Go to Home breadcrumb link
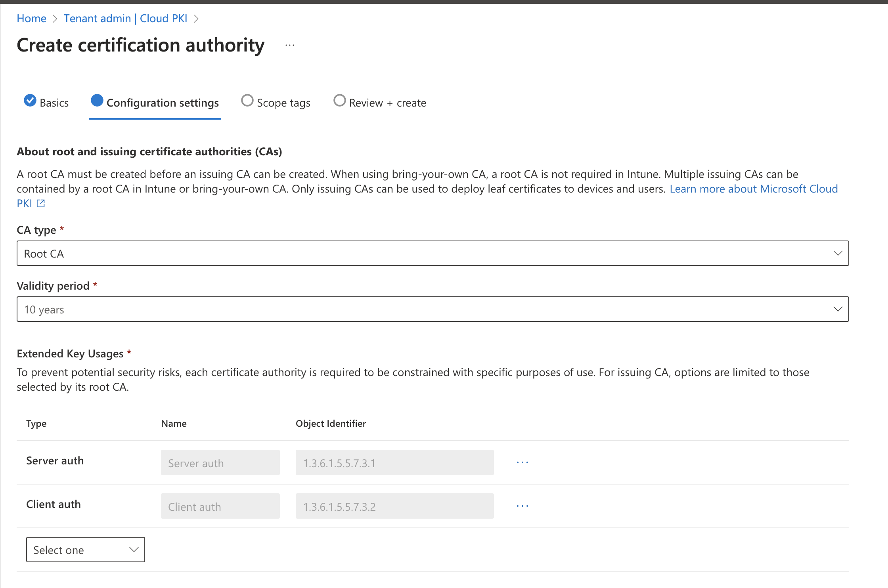Viewport: 888px width, 588px height. click(32, 18)
